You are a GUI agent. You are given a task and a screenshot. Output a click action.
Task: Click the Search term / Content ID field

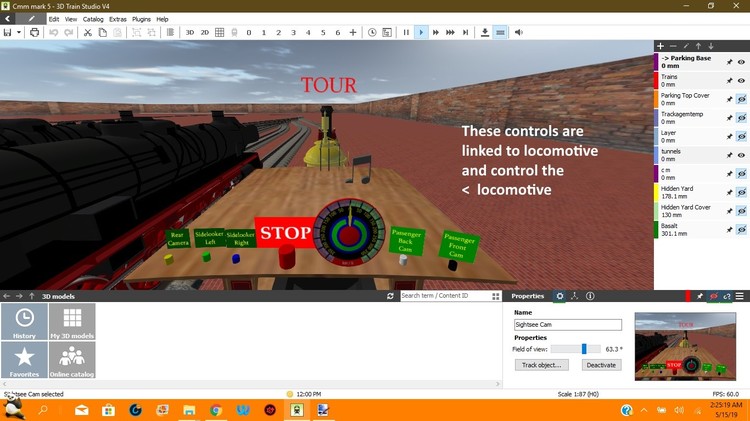click(445, 296)
